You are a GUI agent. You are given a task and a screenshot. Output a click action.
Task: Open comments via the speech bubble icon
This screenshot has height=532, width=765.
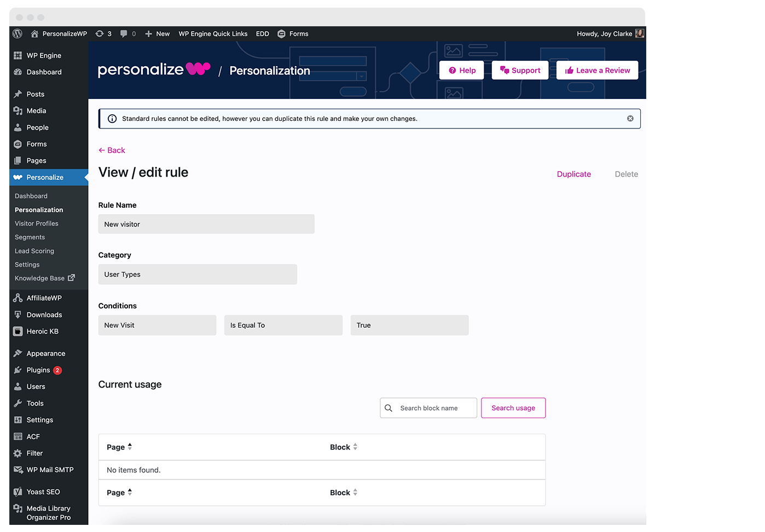125,33
